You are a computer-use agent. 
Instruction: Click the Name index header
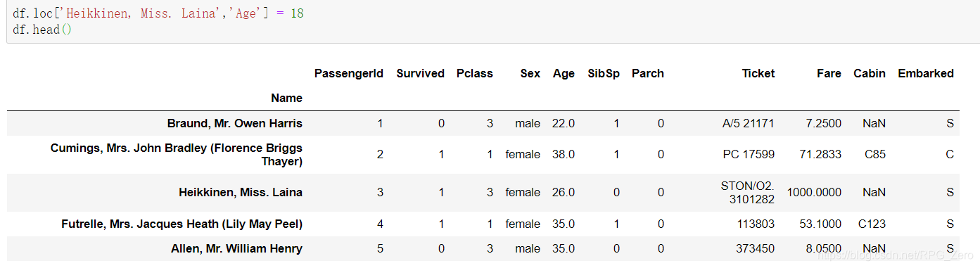pyautogui.click(x=286, y=98)
